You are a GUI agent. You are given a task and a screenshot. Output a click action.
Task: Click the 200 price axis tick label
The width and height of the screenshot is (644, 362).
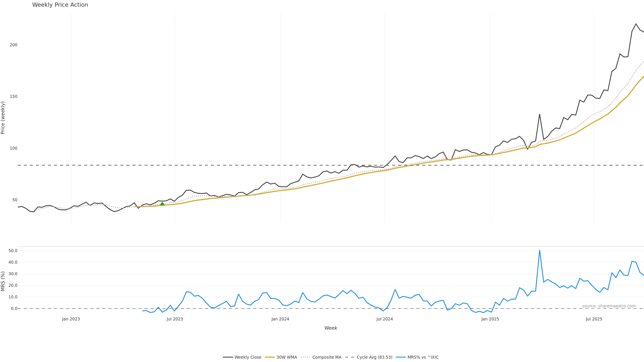[13, 45]
